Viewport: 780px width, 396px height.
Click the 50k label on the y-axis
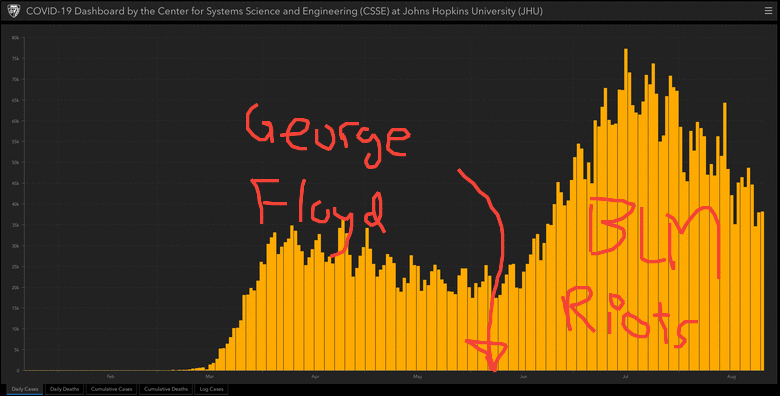click(x=15, y=163)
